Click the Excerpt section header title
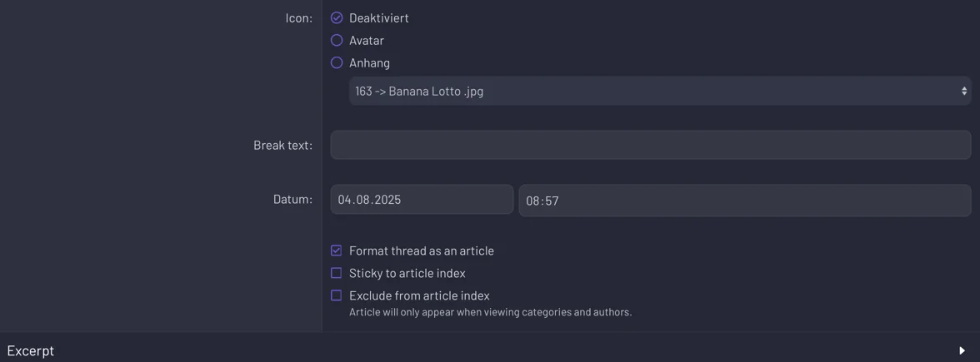The height and width of the screenshot is (362, 980). (31, 351)
